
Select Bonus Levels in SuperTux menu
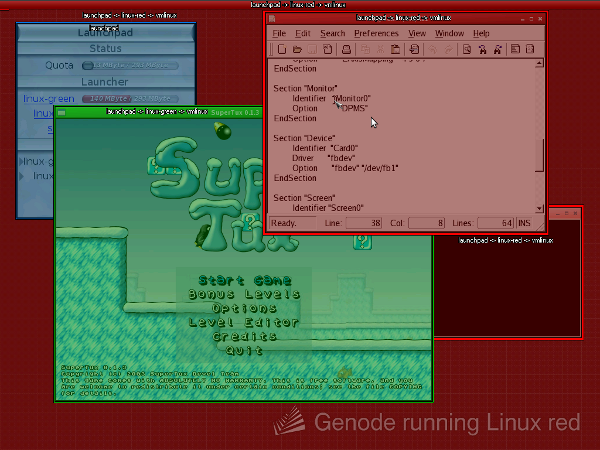[x=244, y=294]
